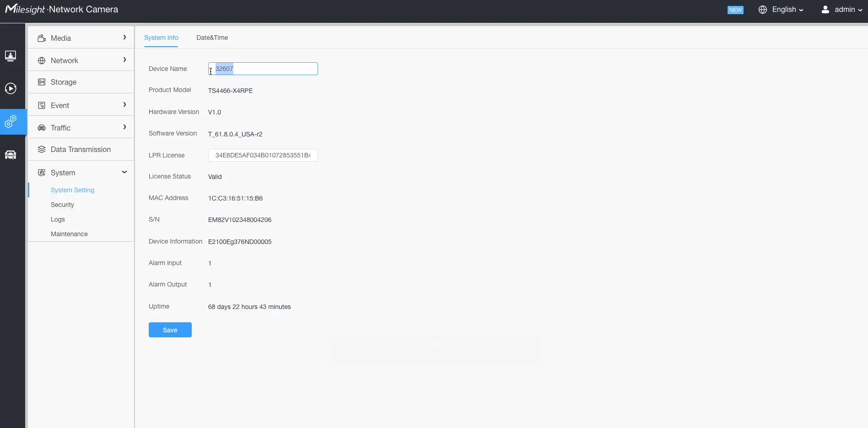Image resolution: width=868 pixels, height=428 pixels.
Task: Click the globe language icon
Action: pos(762,10)
